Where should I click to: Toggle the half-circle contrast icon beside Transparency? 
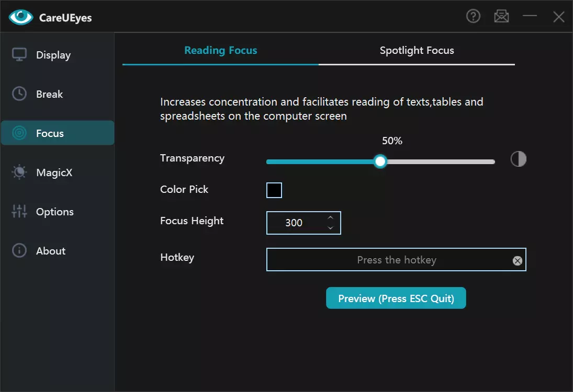[x=518, y=159]
